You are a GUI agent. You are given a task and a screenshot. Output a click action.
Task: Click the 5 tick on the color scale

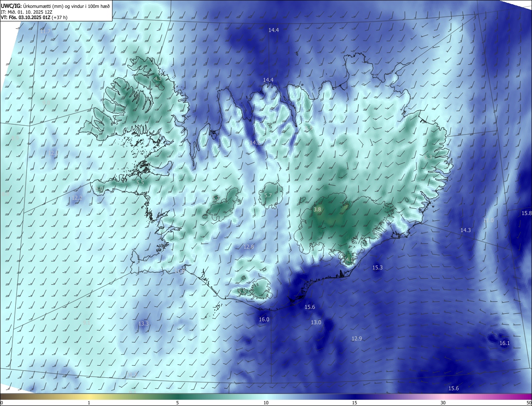(x=177, y=403)
